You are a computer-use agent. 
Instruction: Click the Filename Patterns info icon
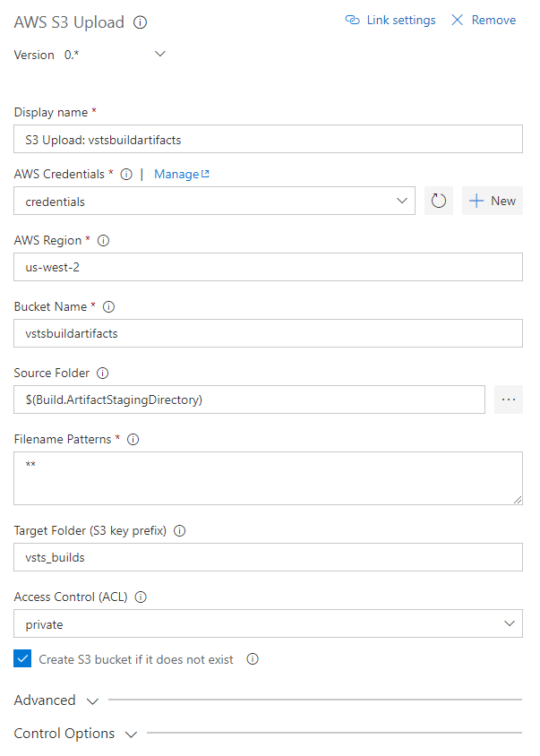pos(133,439)
